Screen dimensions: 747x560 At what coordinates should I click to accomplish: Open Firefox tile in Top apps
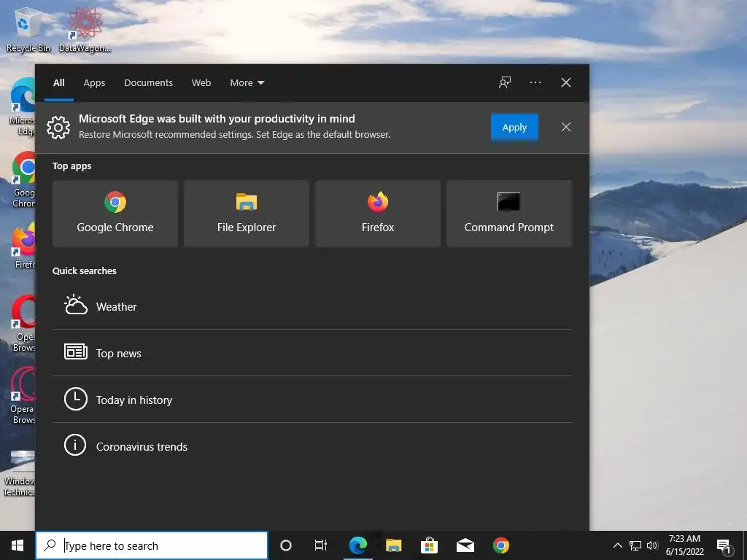coord(378,214)
